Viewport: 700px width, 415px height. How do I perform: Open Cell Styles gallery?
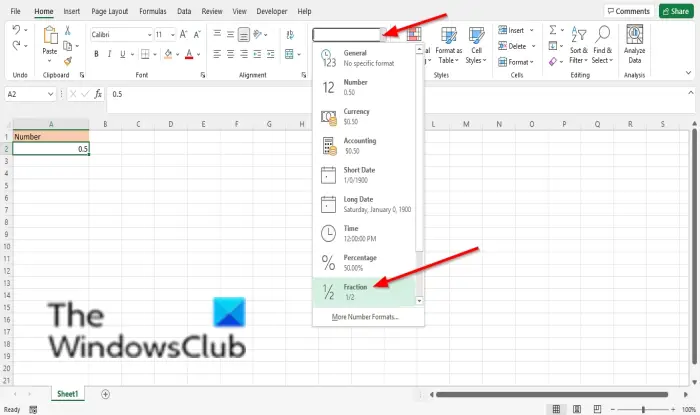(476, 46)
